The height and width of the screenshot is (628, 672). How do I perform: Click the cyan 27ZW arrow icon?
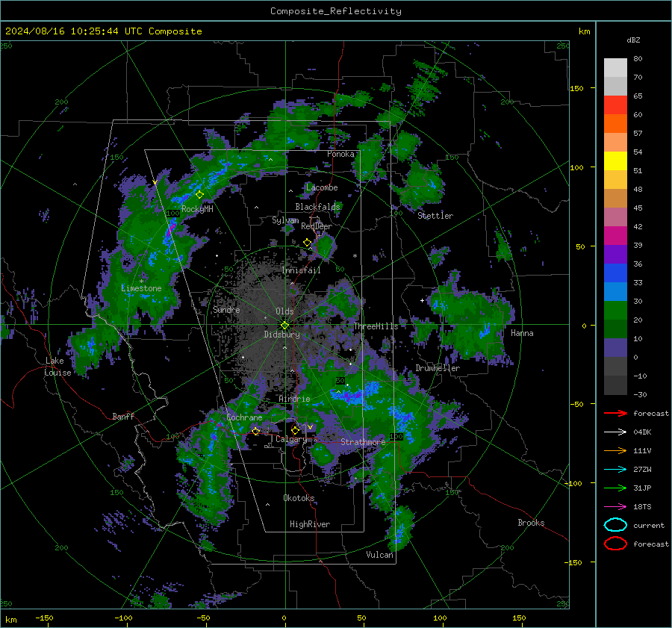coord(615,470)
